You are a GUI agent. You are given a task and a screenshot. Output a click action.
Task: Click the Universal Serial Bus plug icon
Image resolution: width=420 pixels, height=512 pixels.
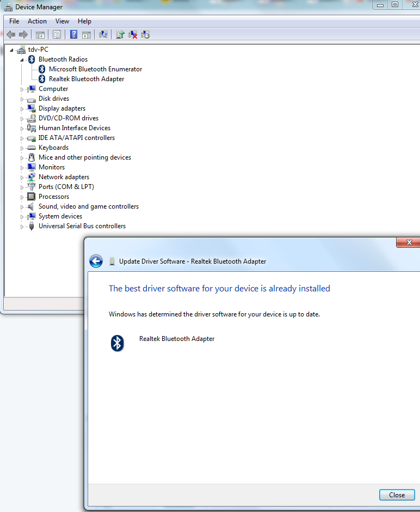click(x=32, y=226)
